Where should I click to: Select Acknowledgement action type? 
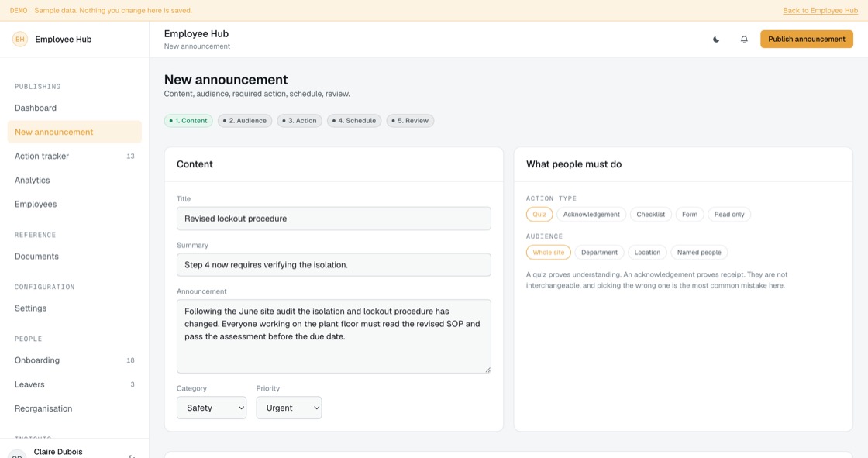click(x=591, y=215)
